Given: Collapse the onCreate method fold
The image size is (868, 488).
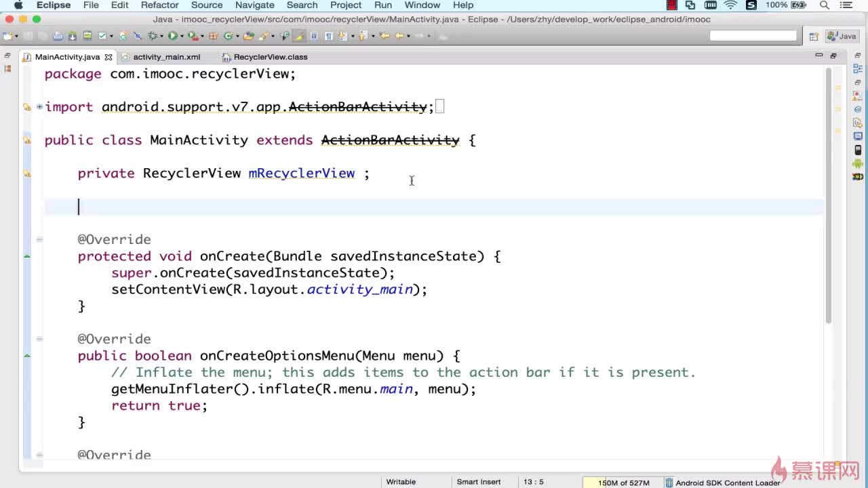Looking at the screenshot, I should (39, 239).
